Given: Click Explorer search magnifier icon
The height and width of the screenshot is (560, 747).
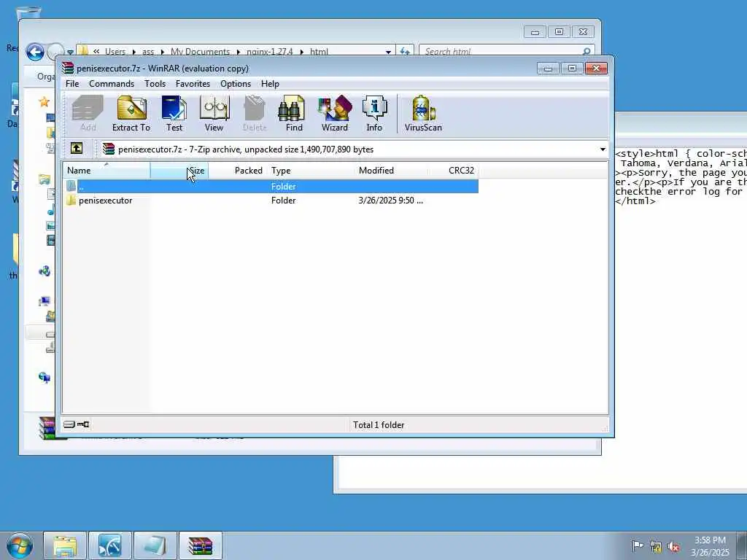Looking at the screenshot, I should (x=587, y=52).
